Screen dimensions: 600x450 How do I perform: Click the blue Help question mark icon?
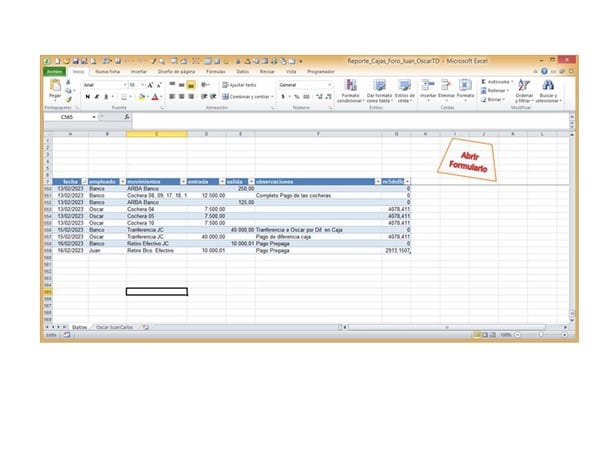point(544,71)
